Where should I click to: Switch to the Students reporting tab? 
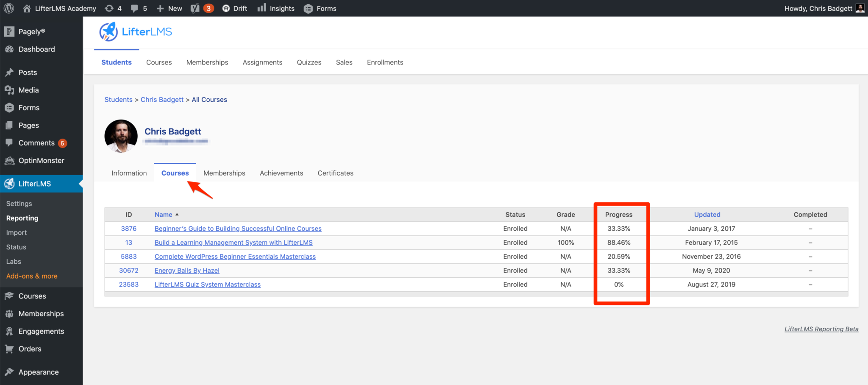pos(117,62)
